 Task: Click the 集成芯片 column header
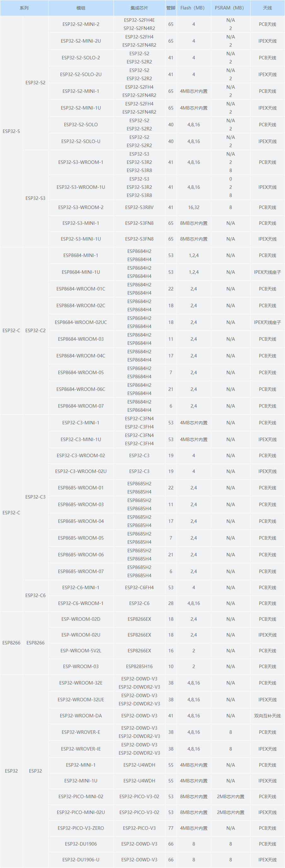coord(139,8)
